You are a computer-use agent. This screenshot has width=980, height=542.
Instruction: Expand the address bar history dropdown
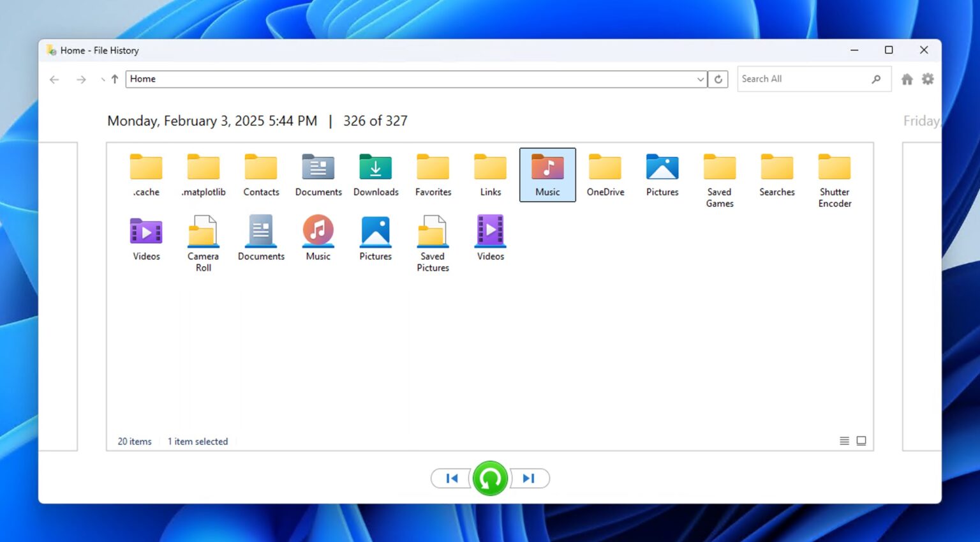click(x=701, y=79)
